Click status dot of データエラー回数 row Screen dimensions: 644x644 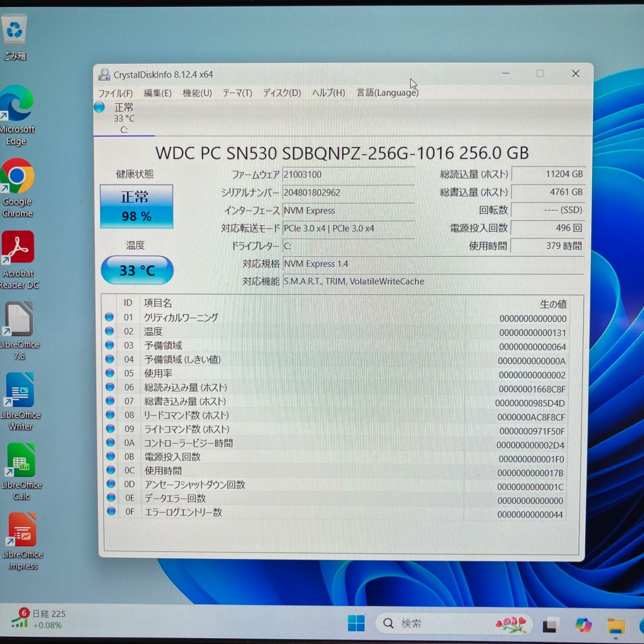[x=111, y=497]
